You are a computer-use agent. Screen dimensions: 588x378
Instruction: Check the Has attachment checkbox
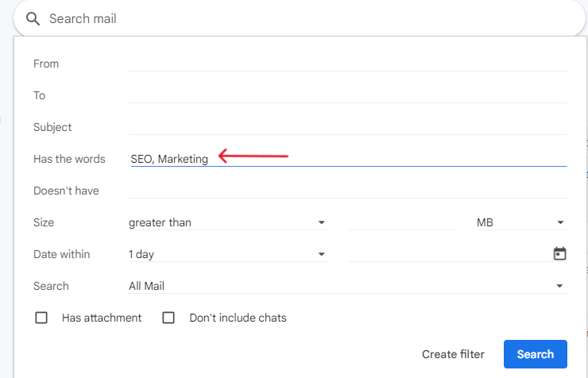41,318
